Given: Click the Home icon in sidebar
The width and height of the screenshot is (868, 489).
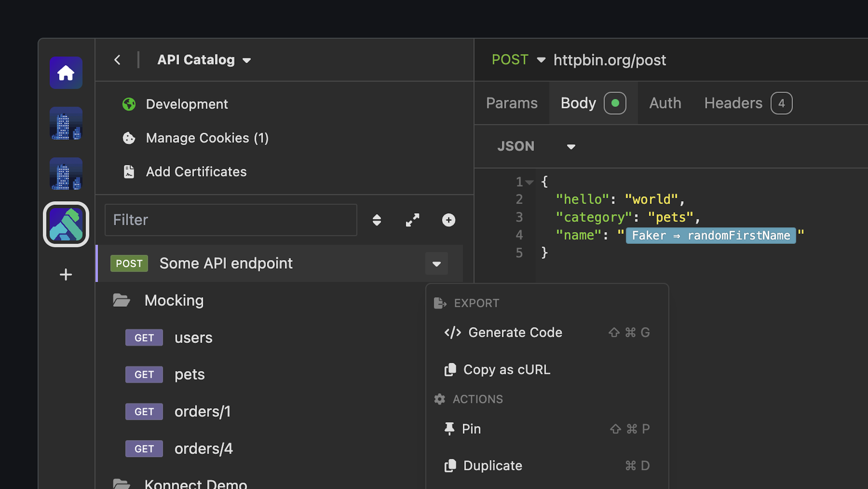Looking at the screenshot, I should [x=66, y=73].
